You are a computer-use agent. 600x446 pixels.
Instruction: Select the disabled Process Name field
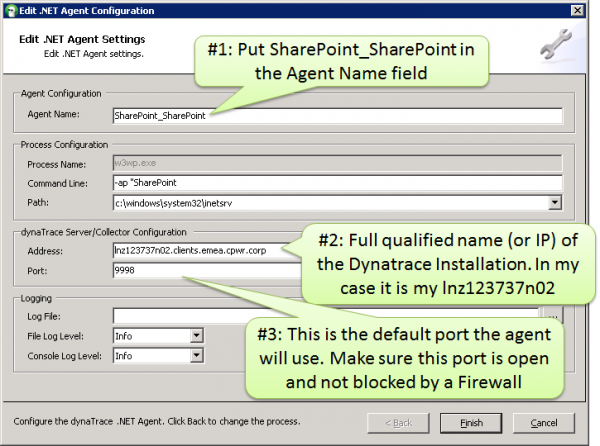pyautogui.click(x=338, y=163)
